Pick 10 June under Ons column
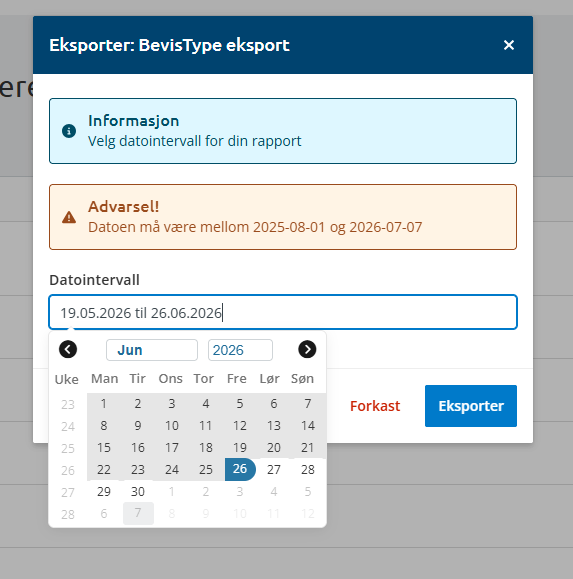573x579 pixels. [x=172, y=426]
